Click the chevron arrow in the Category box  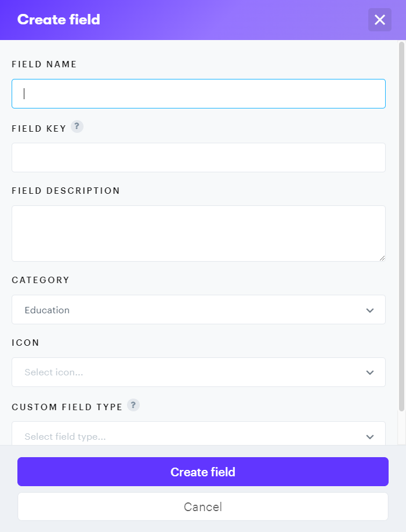click(370, 310)
